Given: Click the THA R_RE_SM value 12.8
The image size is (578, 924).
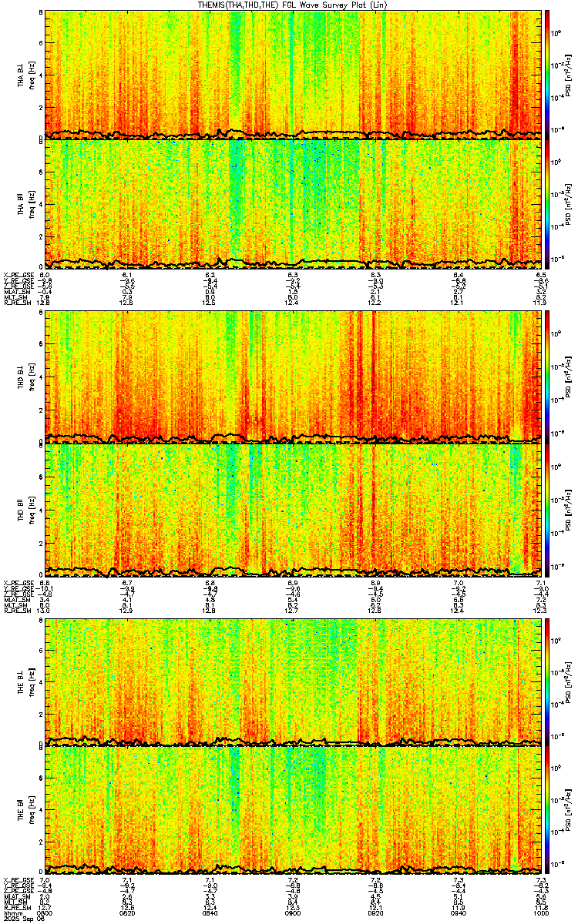Looking at the screenshot, I should (x=45, y=302).
